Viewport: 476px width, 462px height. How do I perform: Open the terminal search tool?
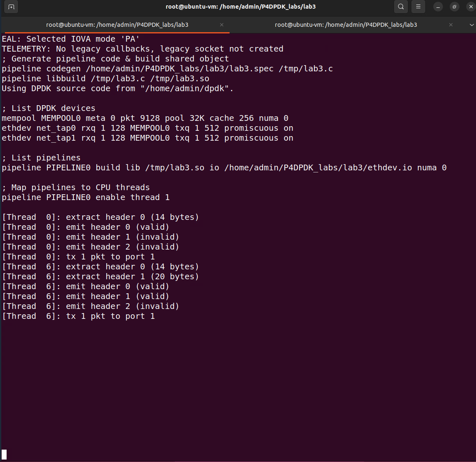click(x=401, y=7)
